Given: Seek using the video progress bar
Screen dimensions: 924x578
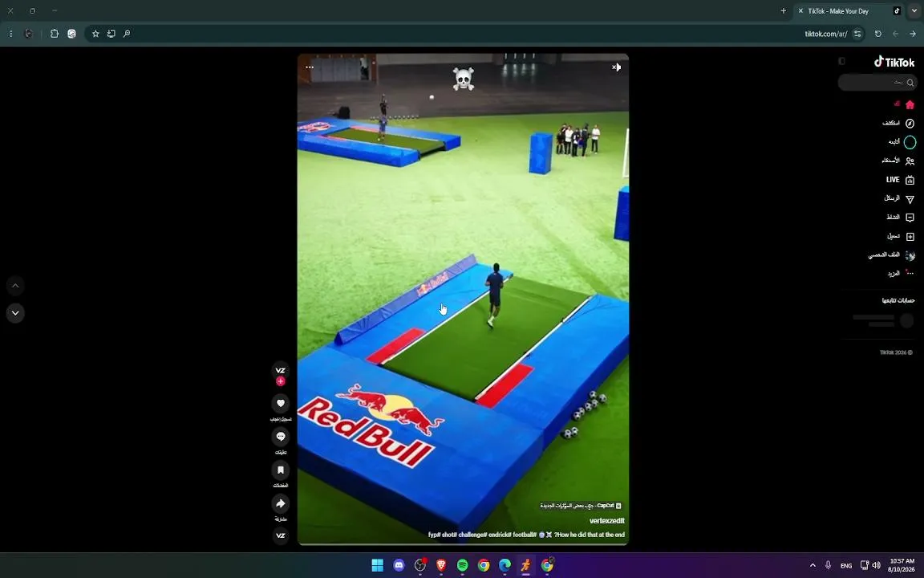Looking at the screenshot, I should [x=463, y=544].
